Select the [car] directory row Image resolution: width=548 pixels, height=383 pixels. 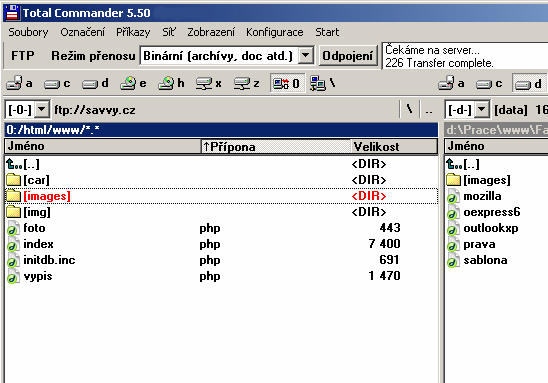pos(221,180)
